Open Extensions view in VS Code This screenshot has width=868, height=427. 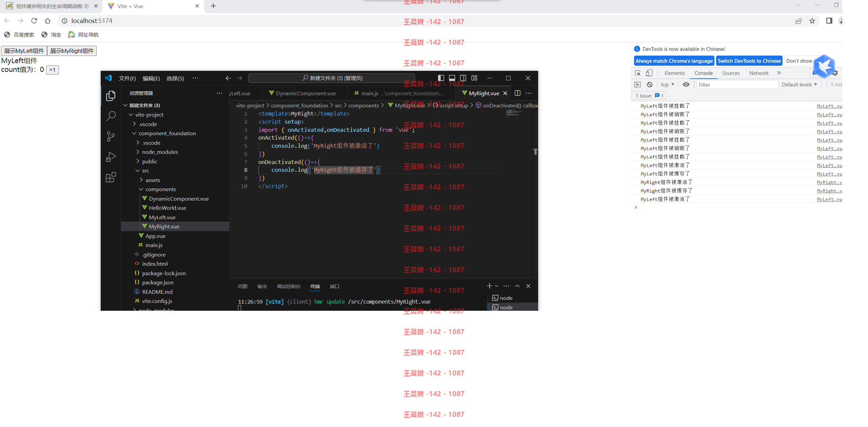[x=111, y=177]
